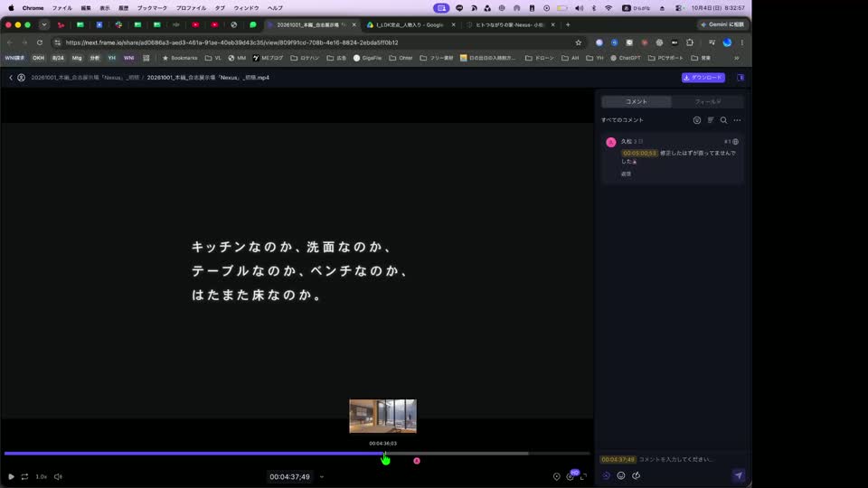Open the ファイル menu
The width and height of the screenshot is (868, 488).
coord(62,8)
